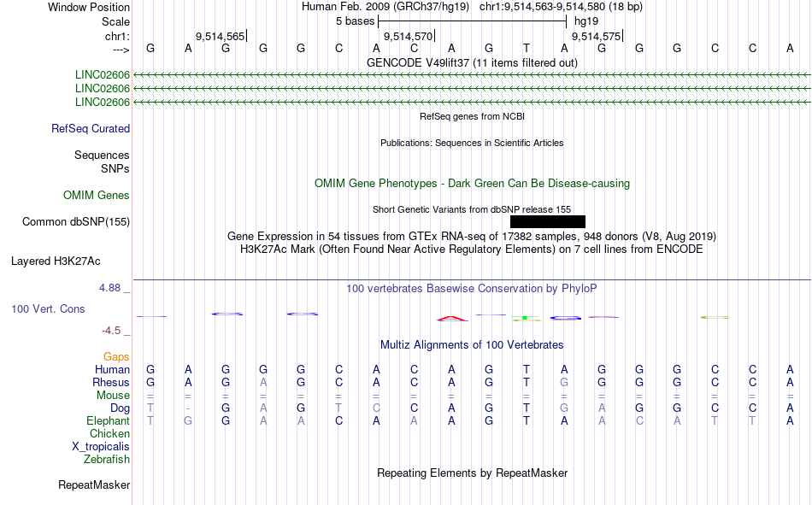Click RefSeq genes from NCBI title

tap(472, 116)
